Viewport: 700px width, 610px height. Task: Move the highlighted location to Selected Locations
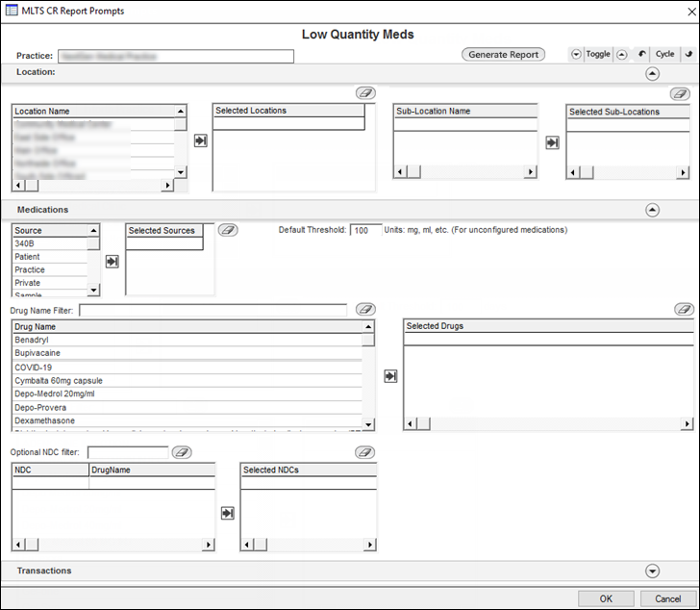(200, 140)
